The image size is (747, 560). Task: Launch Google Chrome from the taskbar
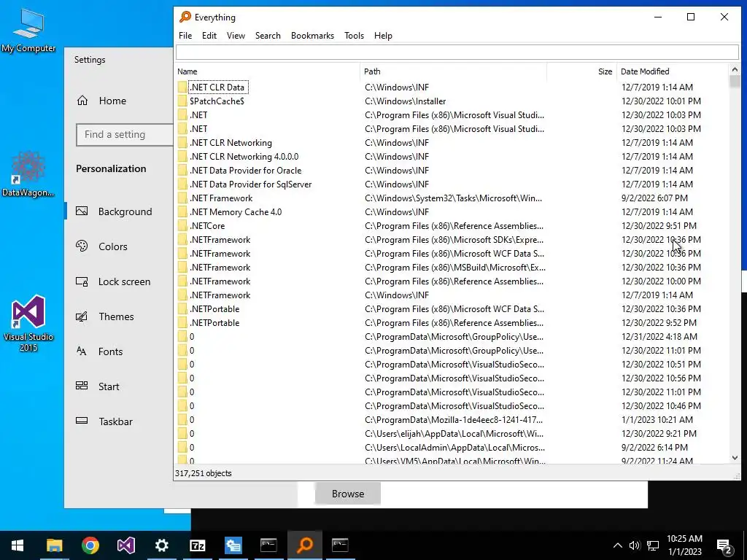click(x=90, y=545)
